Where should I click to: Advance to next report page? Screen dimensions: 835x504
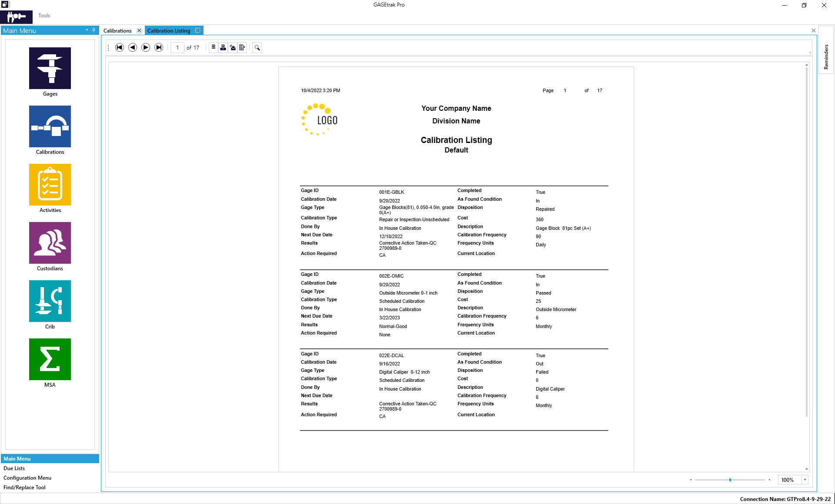146,47
